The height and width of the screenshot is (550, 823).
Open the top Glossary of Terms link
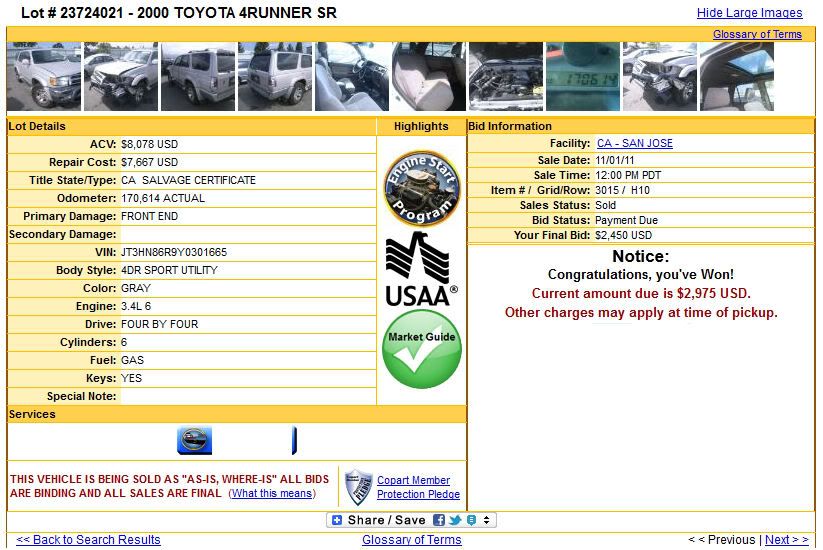(x=757, y=34)
